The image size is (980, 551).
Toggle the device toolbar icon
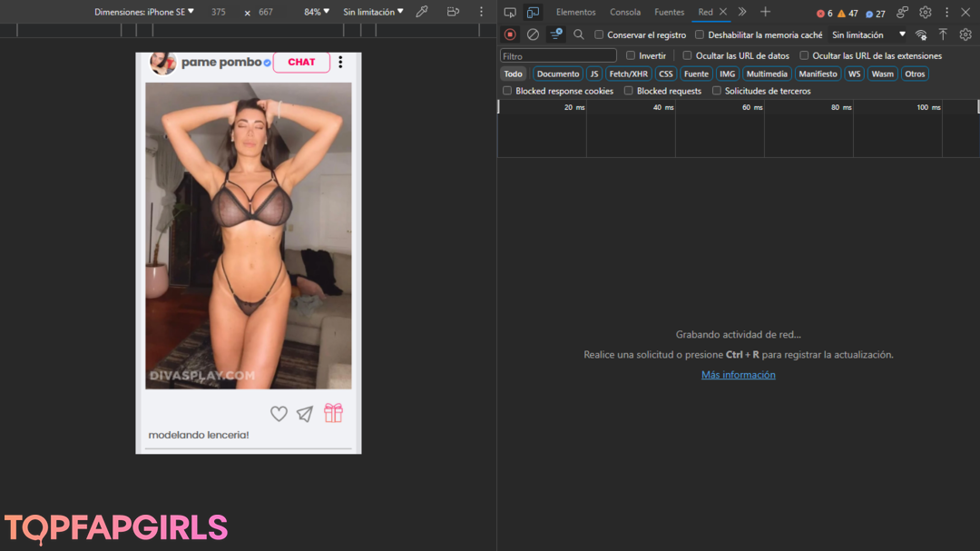[533, 13]
